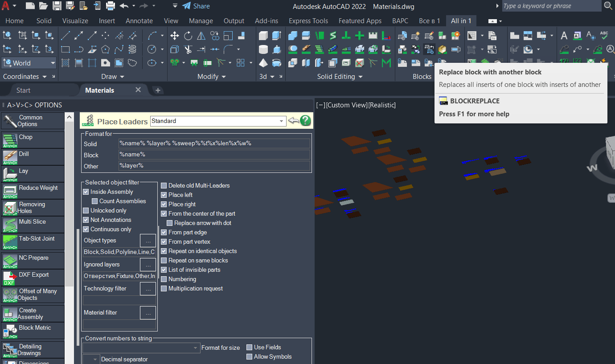The height and width of the screenshot is (364, 615).
Task: Uncheck the Not Annotations checkbox
Action: coord(86,220)
